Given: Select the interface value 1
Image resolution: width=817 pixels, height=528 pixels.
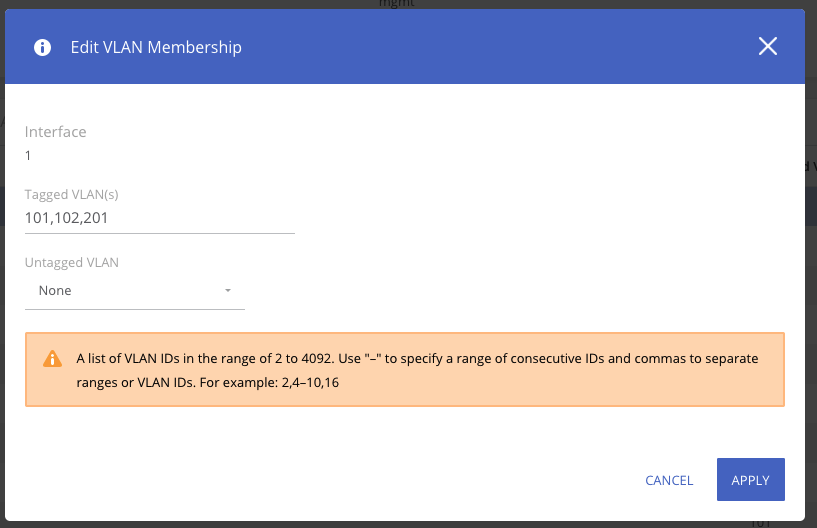Looking at the screenshot, I should coord(29,156).
